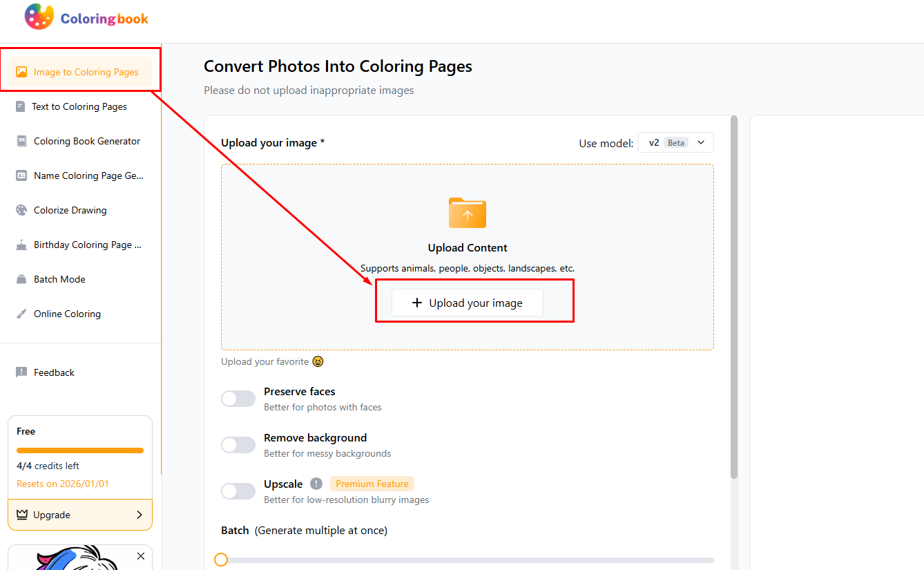
Task: Click the orange upload folder icon
Action: [468, 213]
